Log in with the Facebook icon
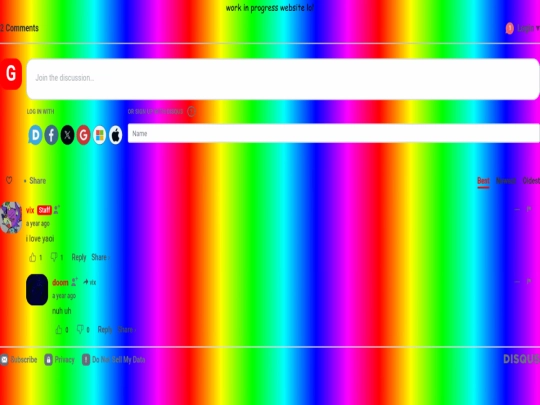Image resolution: width=540 pixels, height=405 pixels. [x=51, y=135]
